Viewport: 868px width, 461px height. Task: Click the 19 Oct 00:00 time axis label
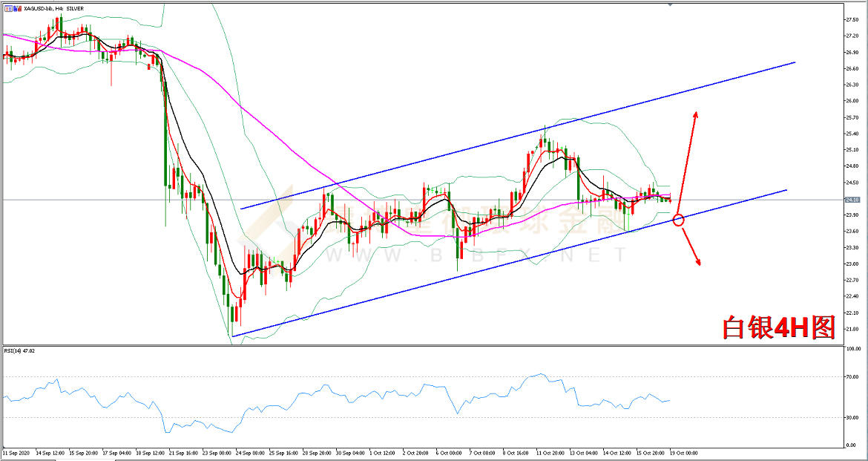point(683,452)
